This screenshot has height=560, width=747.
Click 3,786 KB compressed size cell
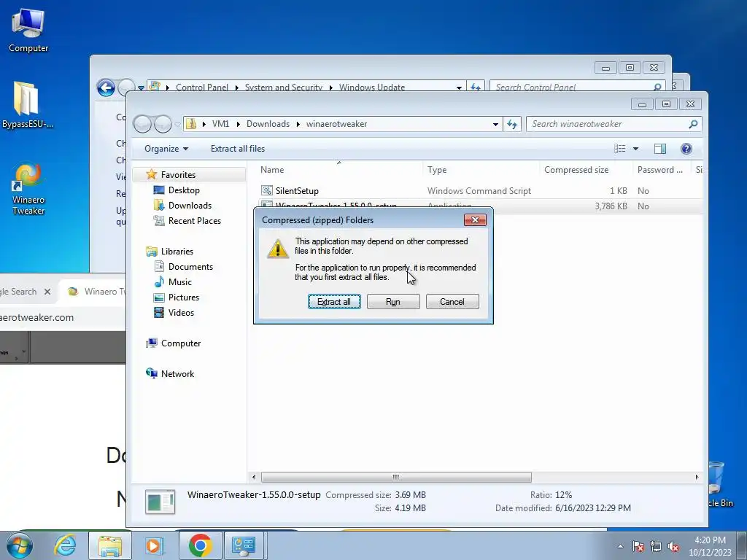click(611, 206)
